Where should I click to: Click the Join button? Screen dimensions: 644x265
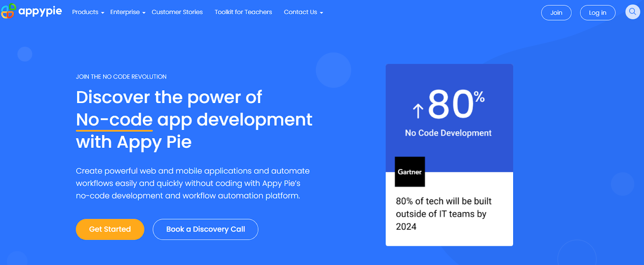coord(556,12)
